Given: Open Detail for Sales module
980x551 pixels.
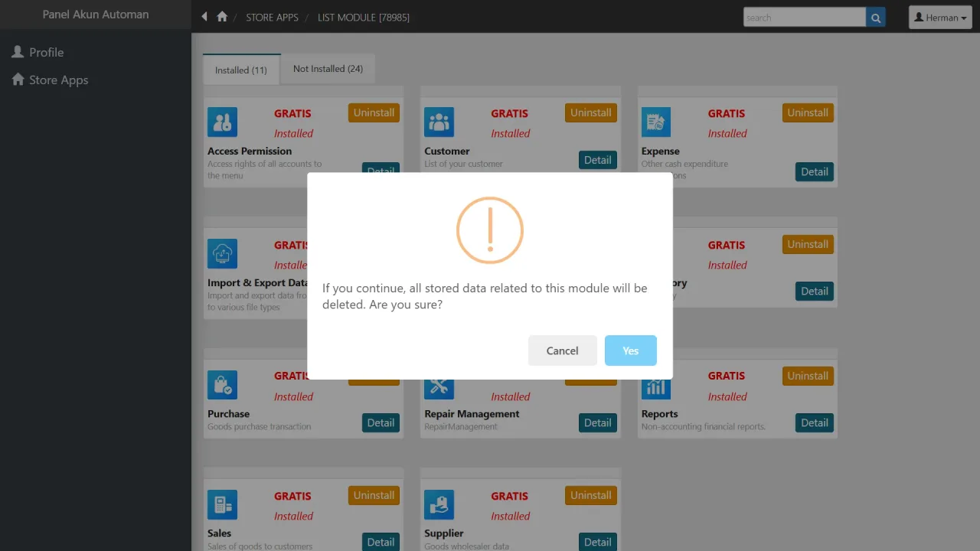Looking at the screenshot, I should click(x=381, y=541).
